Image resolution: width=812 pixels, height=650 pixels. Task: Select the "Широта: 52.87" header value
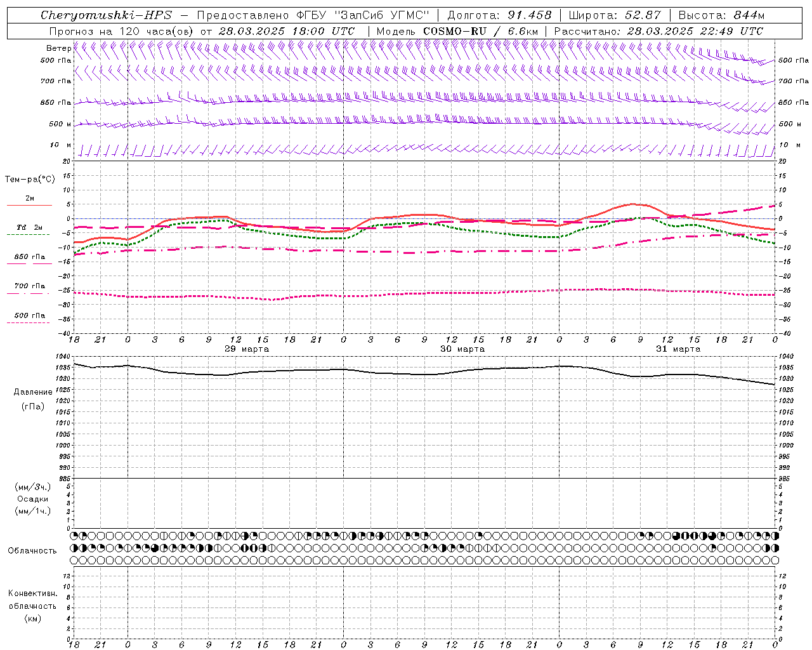click(x=615, y=15)
